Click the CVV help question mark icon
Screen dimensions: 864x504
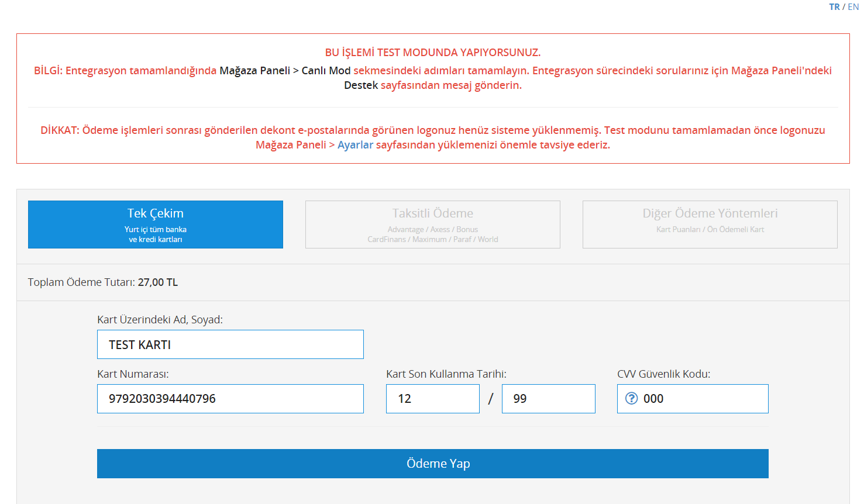pyautogui.click(x=631, y=398)
